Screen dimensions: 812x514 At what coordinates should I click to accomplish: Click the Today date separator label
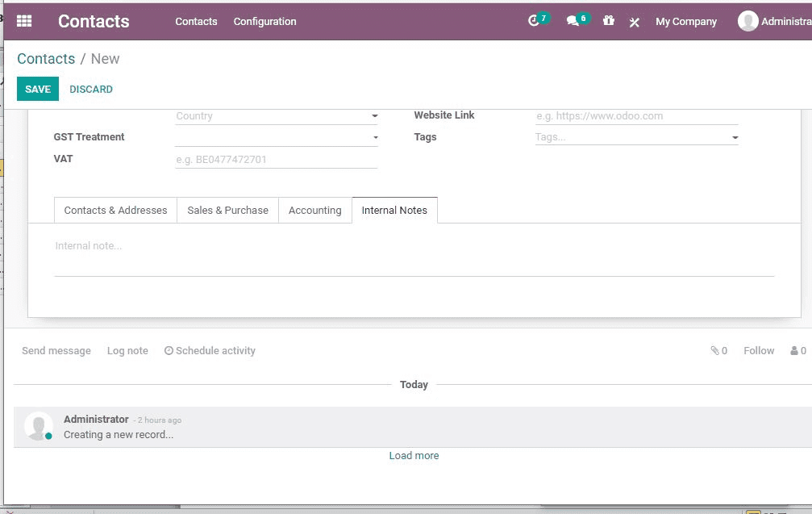coord(414,384)
